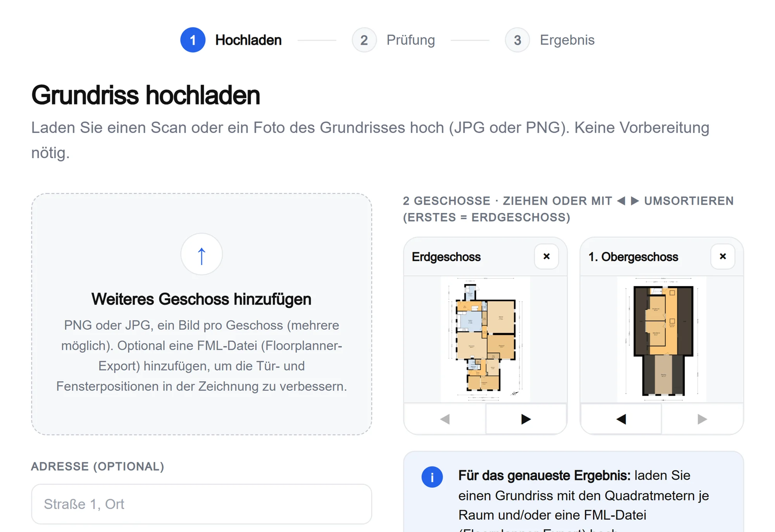
Task: Click the upload arrow icon
Action: 201,254
